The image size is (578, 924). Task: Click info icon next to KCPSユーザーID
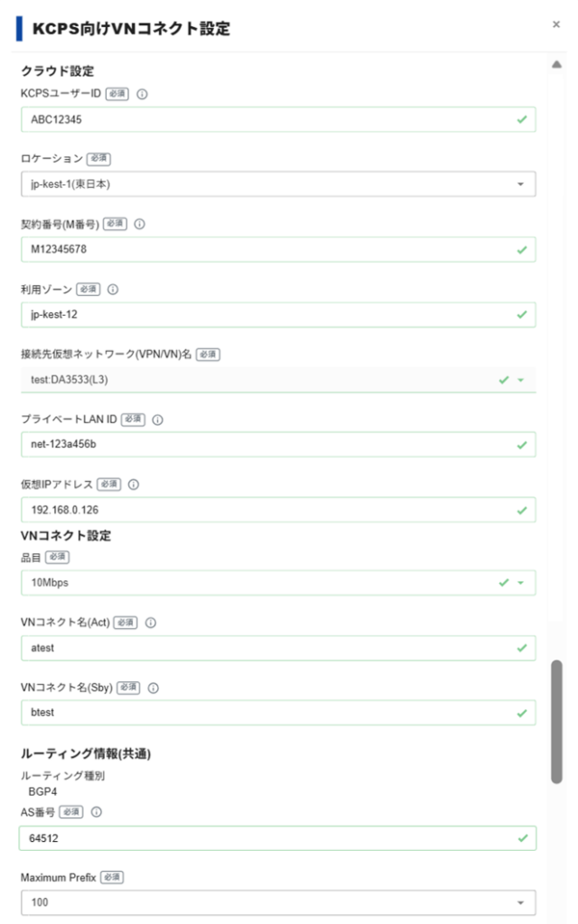click(x=142, y=94)
